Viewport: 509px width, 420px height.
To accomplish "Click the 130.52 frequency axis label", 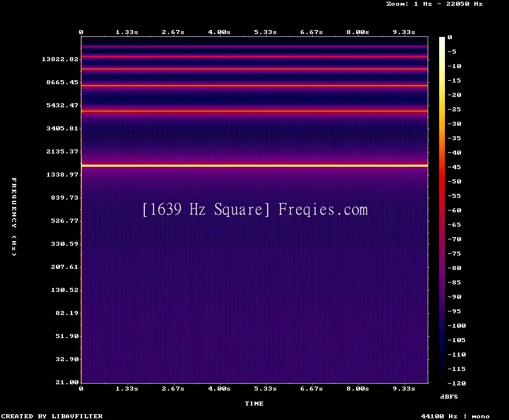I will 65,290.
